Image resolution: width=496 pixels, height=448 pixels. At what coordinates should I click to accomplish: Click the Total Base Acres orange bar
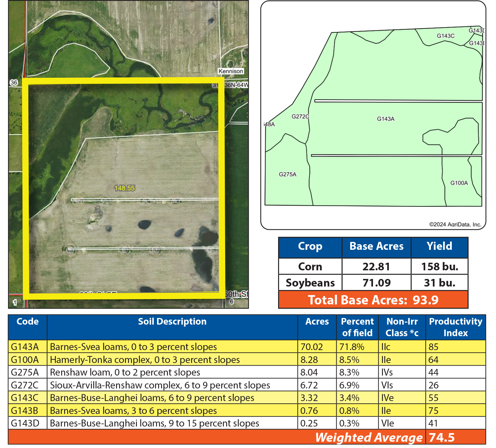373,300
